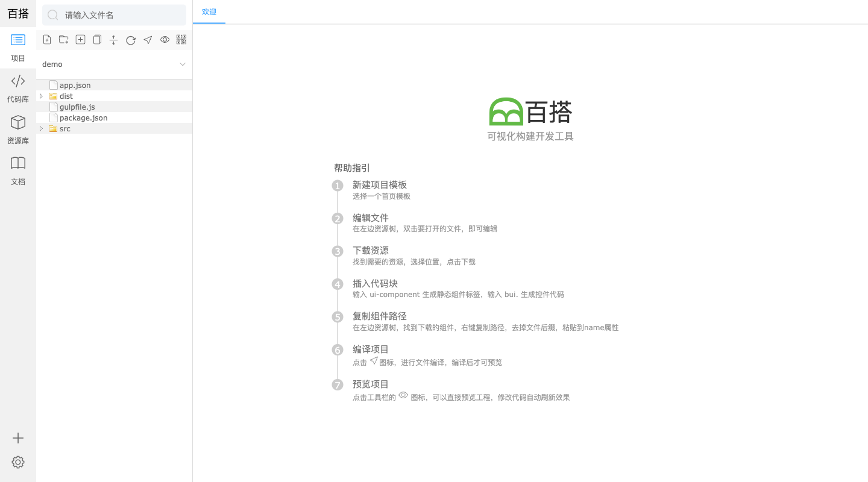Select the dist folder row

click(x=114, y=96)
